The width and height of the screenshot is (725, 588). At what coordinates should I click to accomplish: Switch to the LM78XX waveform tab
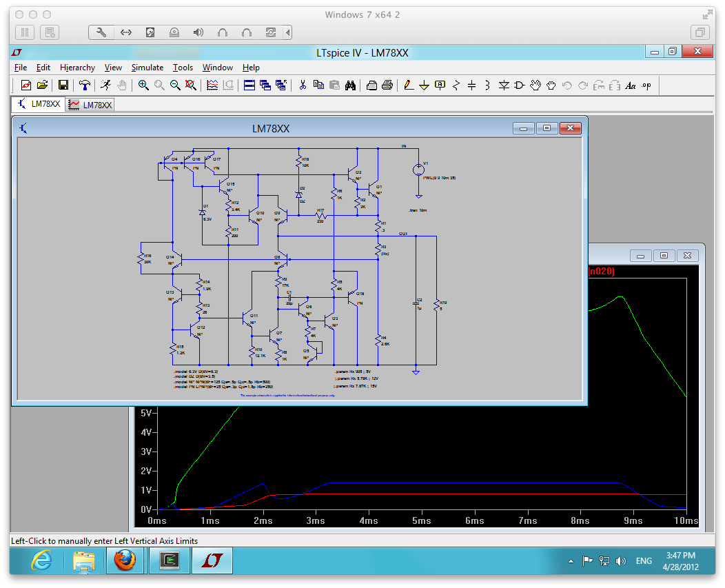(90, 105)
